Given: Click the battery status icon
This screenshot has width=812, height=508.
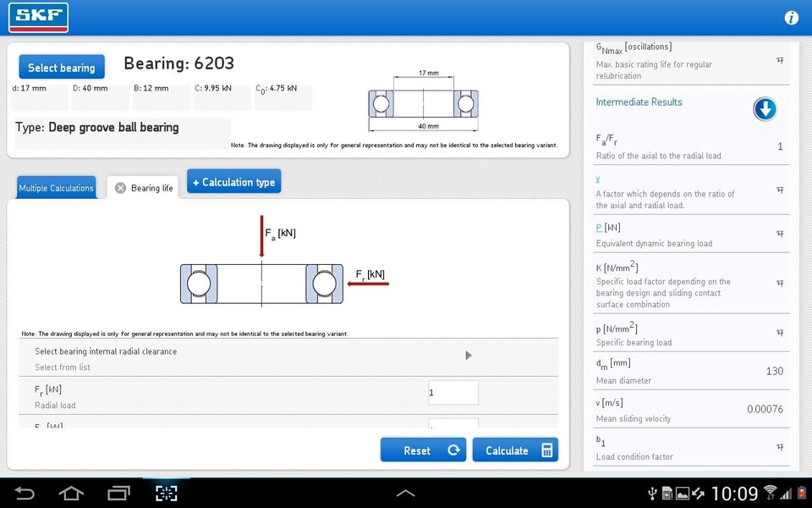Looking at the screenshot, I should [x=802, y=493].
